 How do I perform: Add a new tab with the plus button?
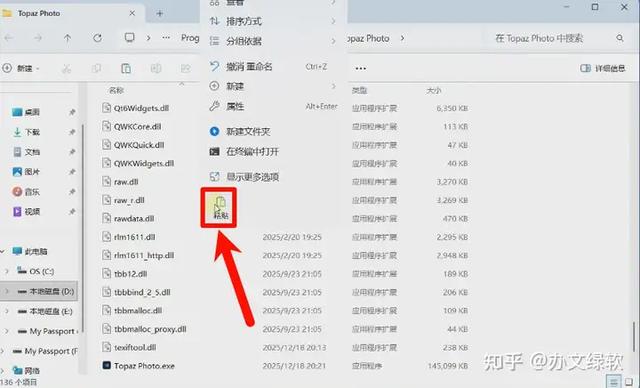(x=160, y=13)
